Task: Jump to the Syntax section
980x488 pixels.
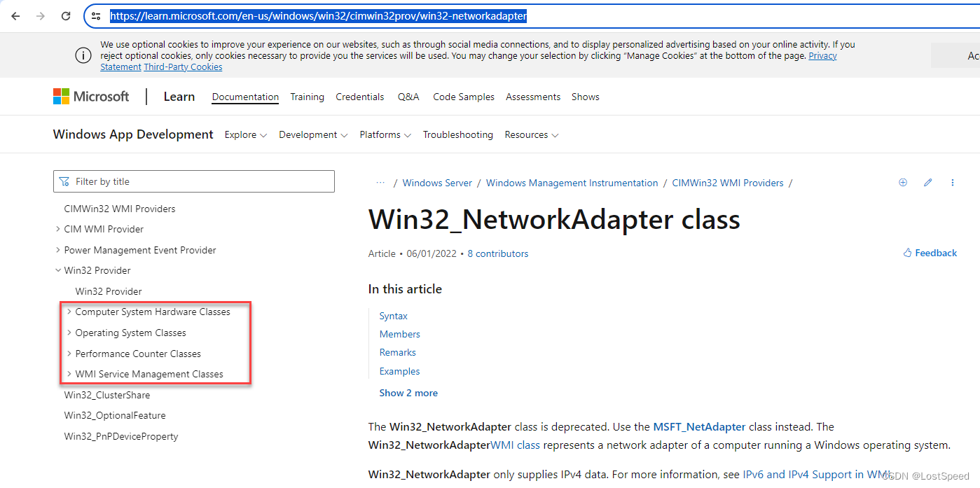Action: tap(394, 316)
